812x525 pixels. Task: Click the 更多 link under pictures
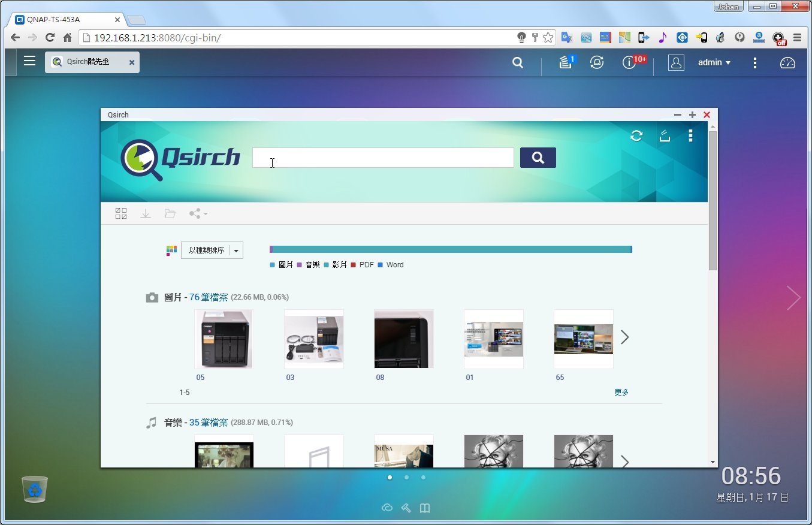coord(621,393)
